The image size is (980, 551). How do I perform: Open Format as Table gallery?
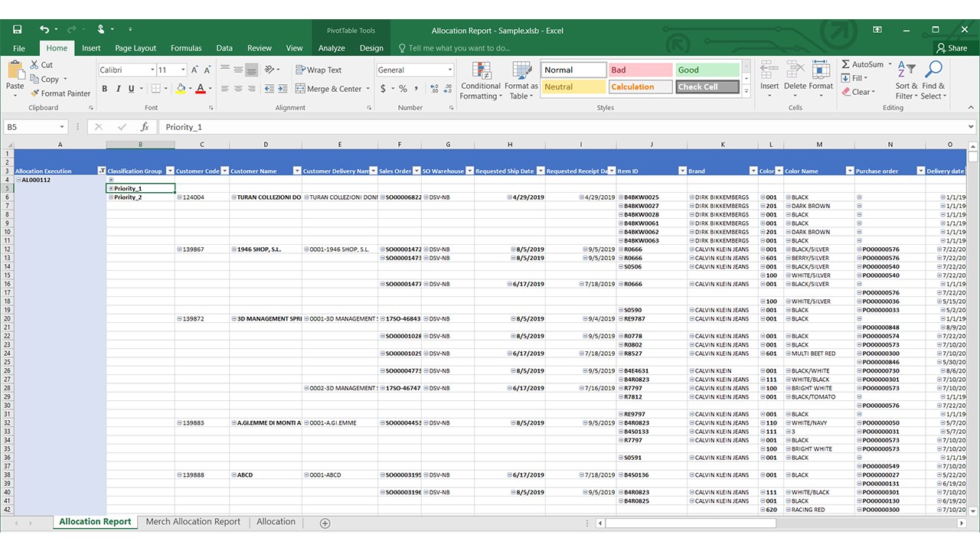click(x=521, y=80)
